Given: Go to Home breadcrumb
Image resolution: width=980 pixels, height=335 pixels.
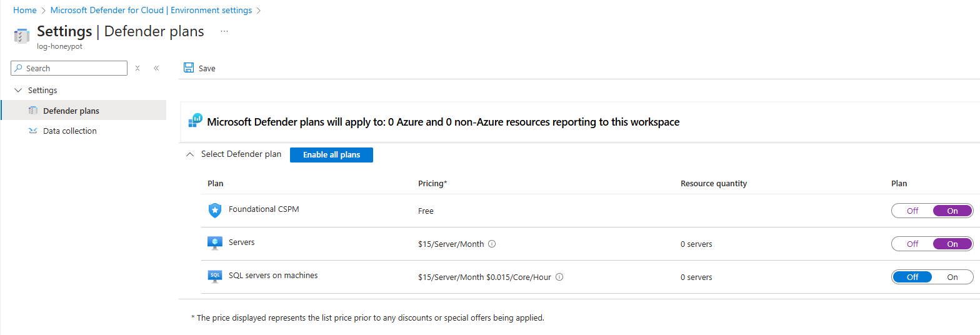Looking at the screenshot, I should coord(25,10).
